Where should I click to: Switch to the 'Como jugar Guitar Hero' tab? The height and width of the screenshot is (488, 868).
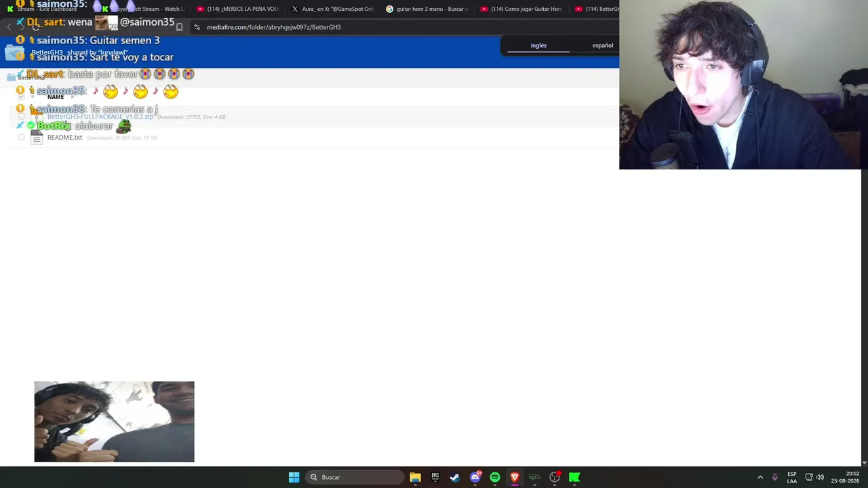(522, 9)
